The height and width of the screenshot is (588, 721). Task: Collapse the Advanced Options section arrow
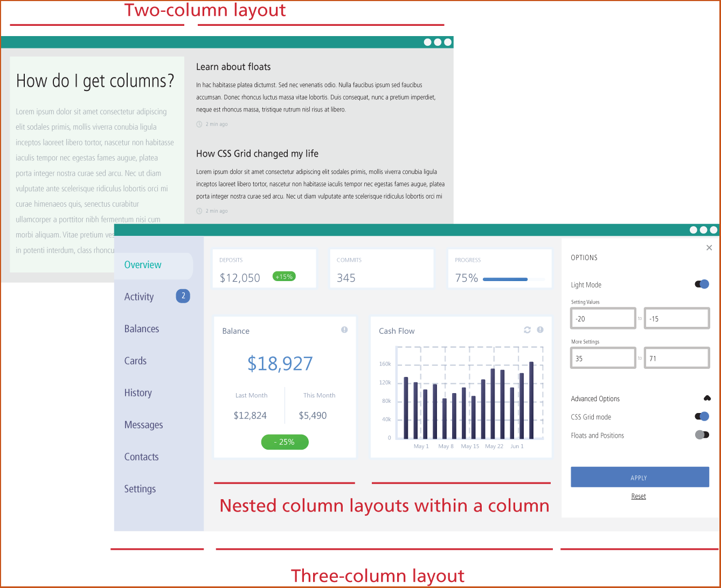(707, 398)
